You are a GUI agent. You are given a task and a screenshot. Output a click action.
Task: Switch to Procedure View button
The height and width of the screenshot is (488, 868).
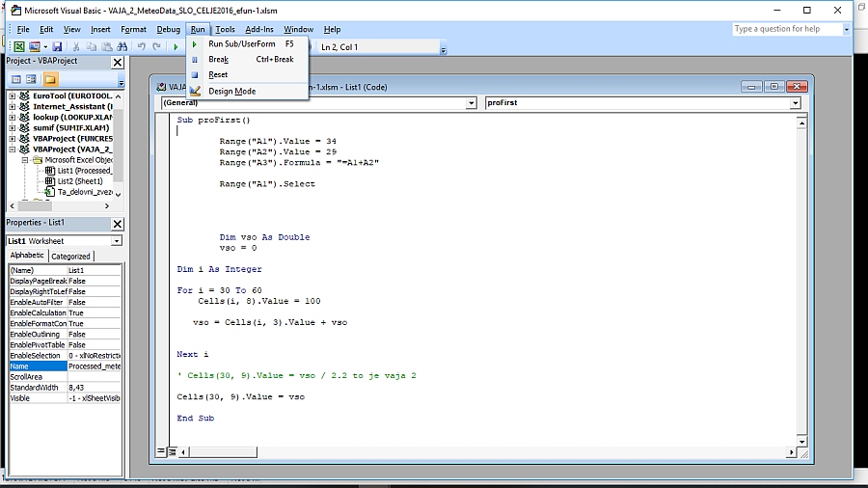161,451
